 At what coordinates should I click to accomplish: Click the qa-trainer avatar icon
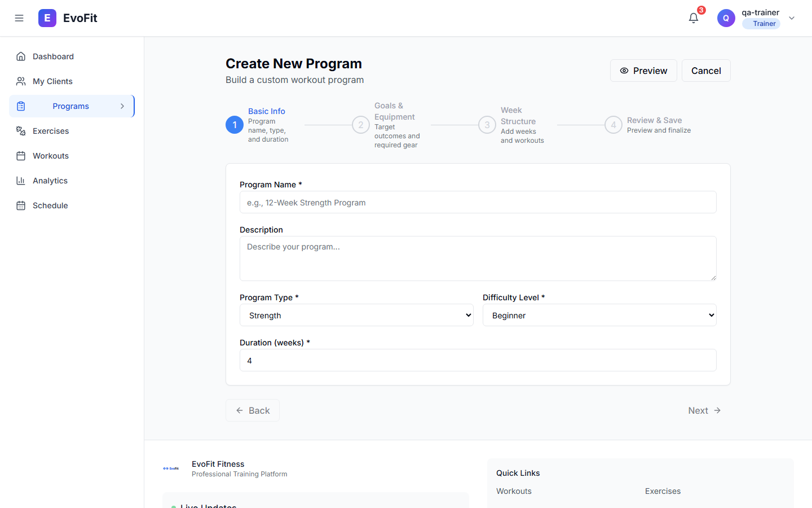coord(726,17)
